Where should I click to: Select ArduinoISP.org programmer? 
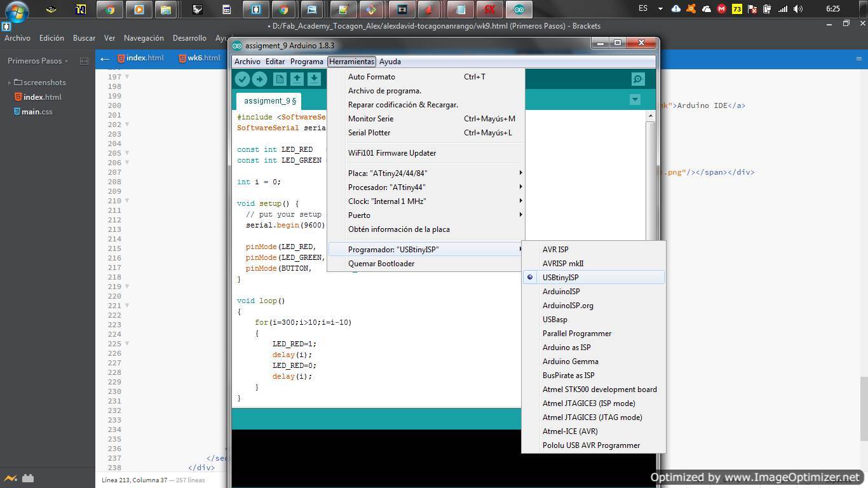[593, 306]
